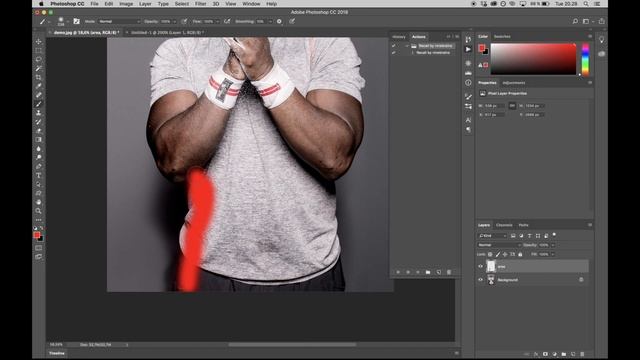The image size is (640, 360).
Task: Open smoothing options gear
Action: 279,21
